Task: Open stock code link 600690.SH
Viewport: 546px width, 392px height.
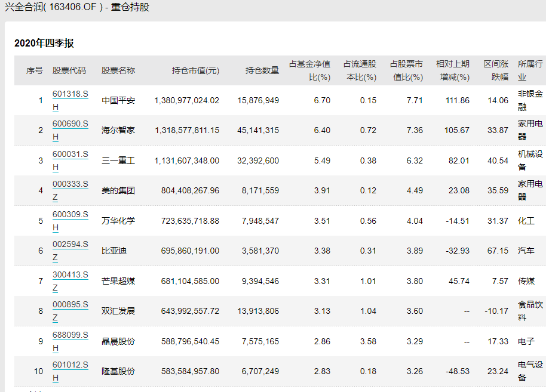Action: (x=70, y=124)
